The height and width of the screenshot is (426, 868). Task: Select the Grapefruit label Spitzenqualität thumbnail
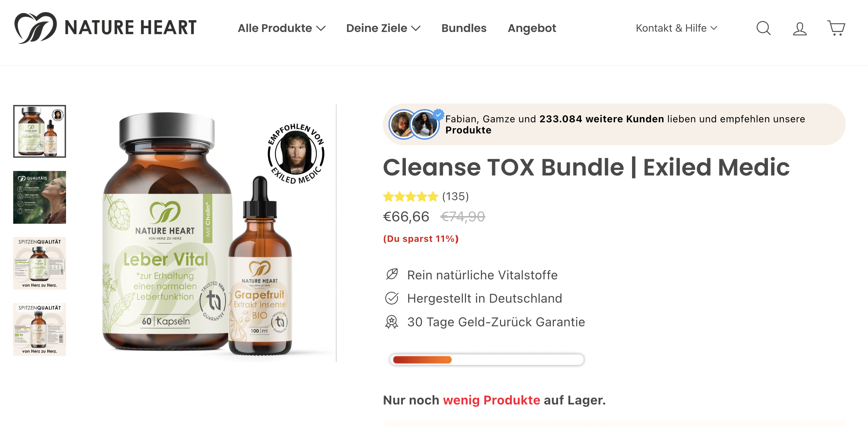(40, 329)
